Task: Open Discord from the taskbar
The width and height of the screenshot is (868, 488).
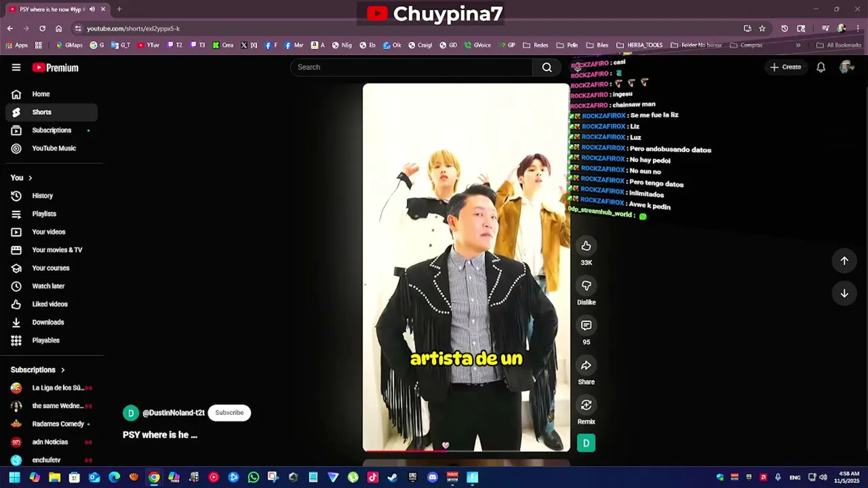Action: coord(433,477)
